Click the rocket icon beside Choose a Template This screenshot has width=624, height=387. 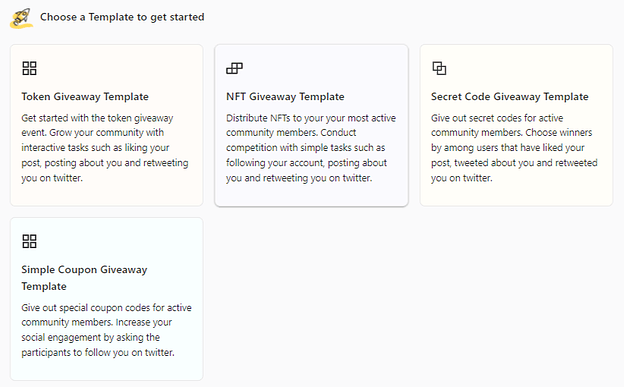click(21, 18)
